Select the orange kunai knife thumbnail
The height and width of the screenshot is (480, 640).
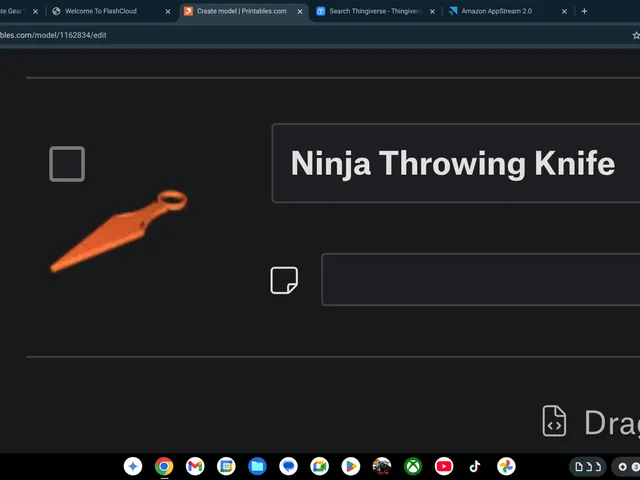tap(119, 231)
